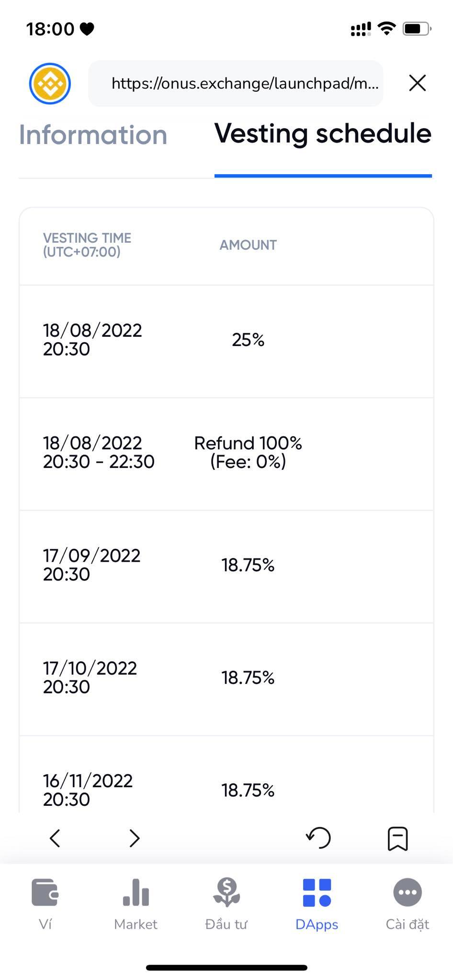Select the Vesting schedule tab
The width and height of the screenshot is (453, 980).
click(323, 134)
